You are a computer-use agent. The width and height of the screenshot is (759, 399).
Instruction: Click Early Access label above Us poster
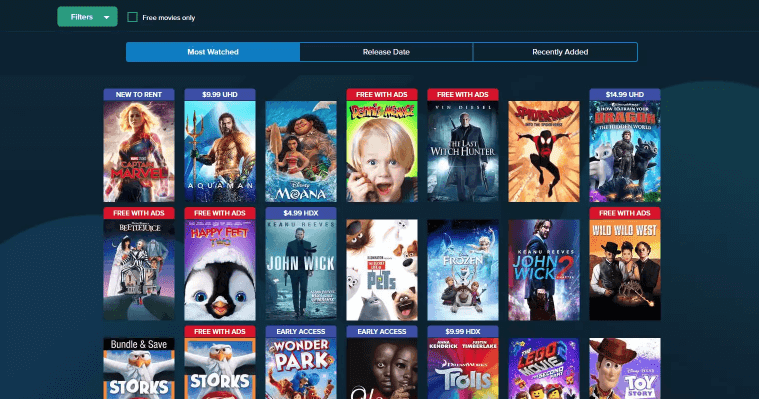click(x=382, y=332)
